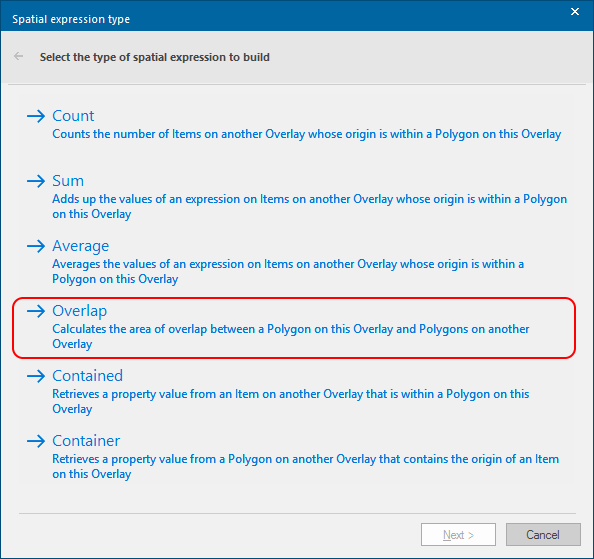Pick the Average expression title
Viewport: 594px width, 559px height.
[x=80, y=246]
